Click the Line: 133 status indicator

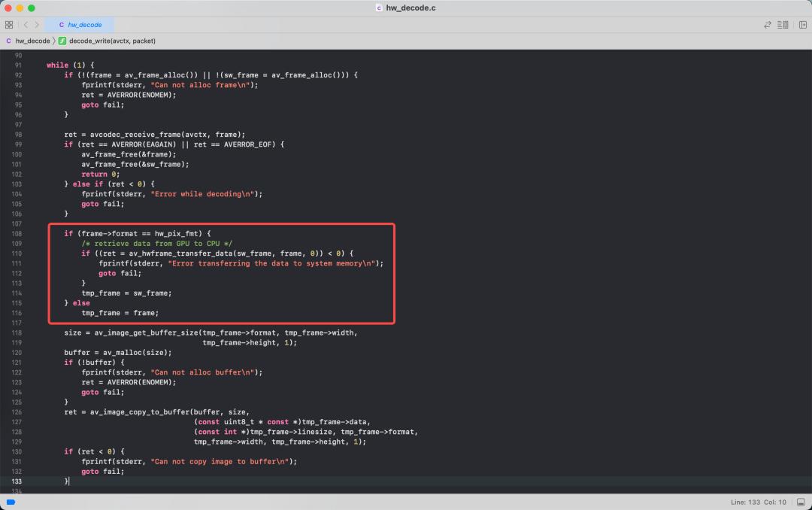(746, 501)
